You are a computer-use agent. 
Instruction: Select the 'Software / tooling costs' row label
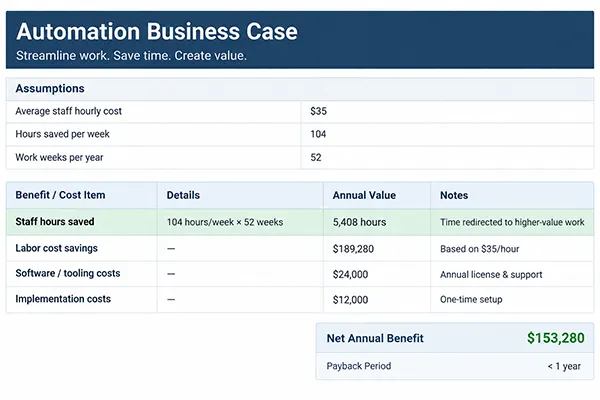[x=68, y=273]
